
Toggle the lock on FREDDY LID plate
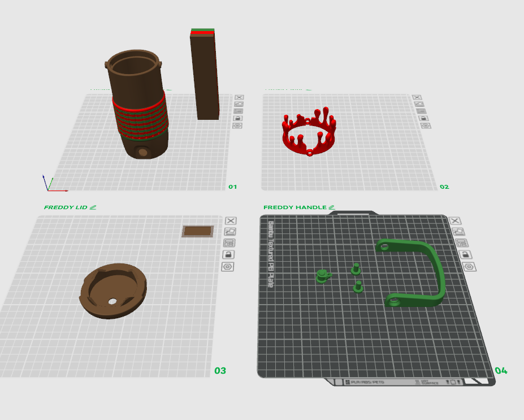(228, 254)
